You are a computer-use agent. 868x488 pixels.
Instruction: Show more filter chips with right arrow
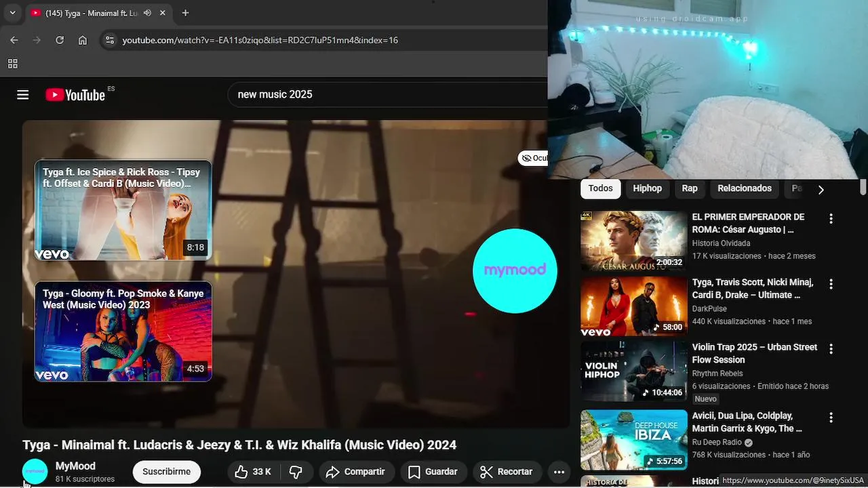[x=821, y=190]
